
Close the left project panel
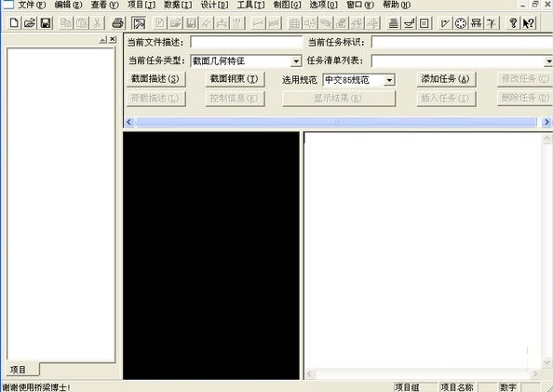click(113, 39)
